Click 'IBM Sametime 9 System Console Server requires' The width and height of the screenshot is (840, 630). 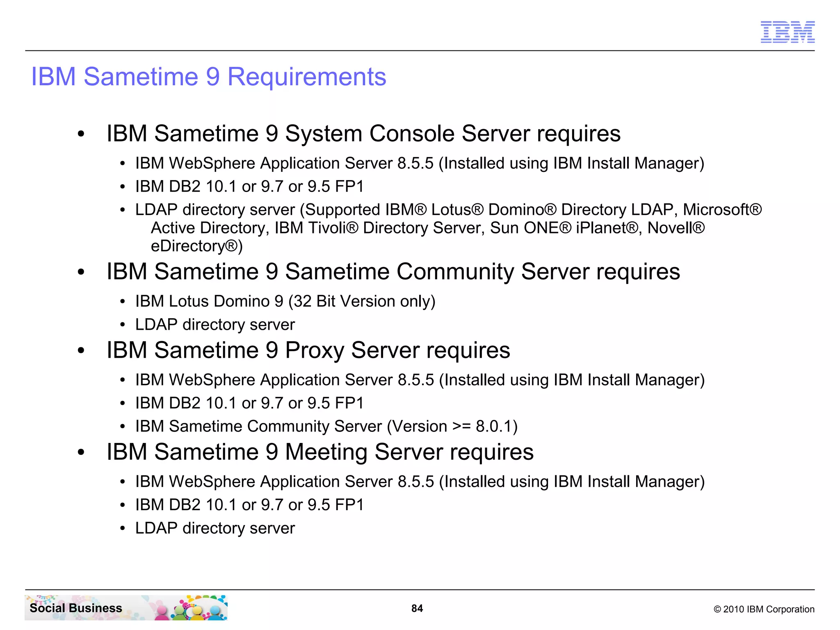[x=363, y=134]
